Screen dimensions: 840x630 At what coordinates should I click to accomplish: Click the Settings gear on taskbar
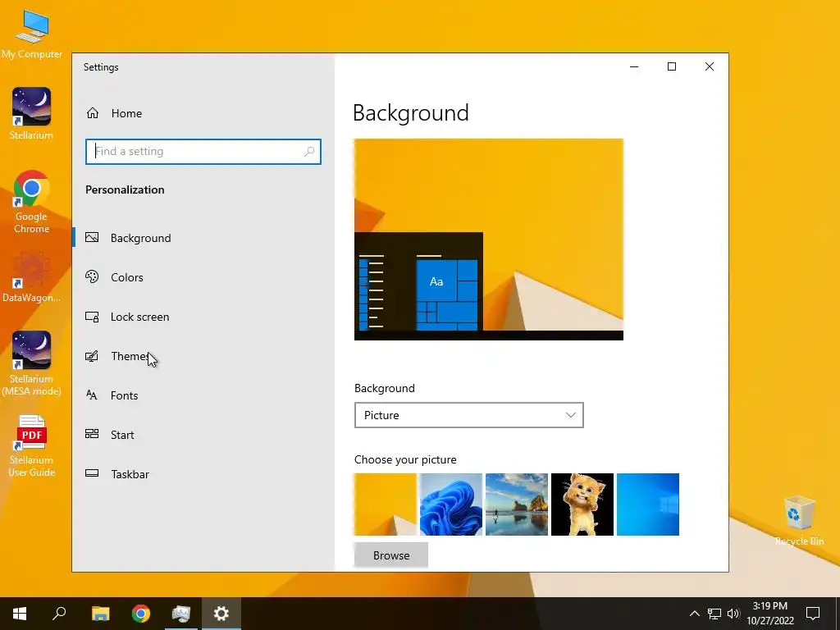click(x=221, y=614)
